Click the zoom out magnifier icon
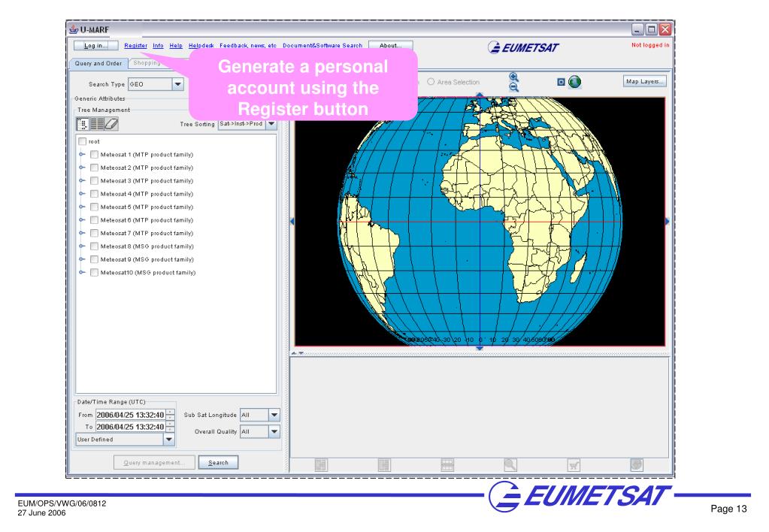Image resolution: width=769 pixels, height=532 pixels. coord(514,87)
